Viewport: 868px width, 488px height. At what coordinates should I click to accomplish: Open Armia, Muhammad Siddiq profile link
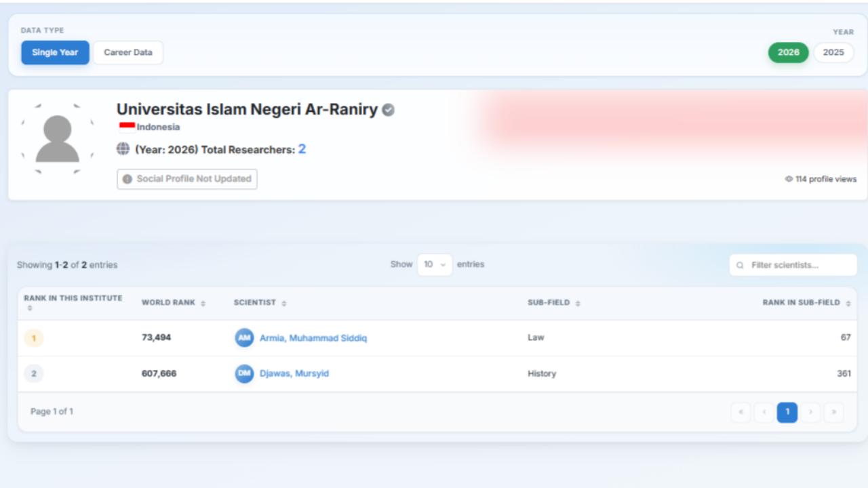point(313,338)
